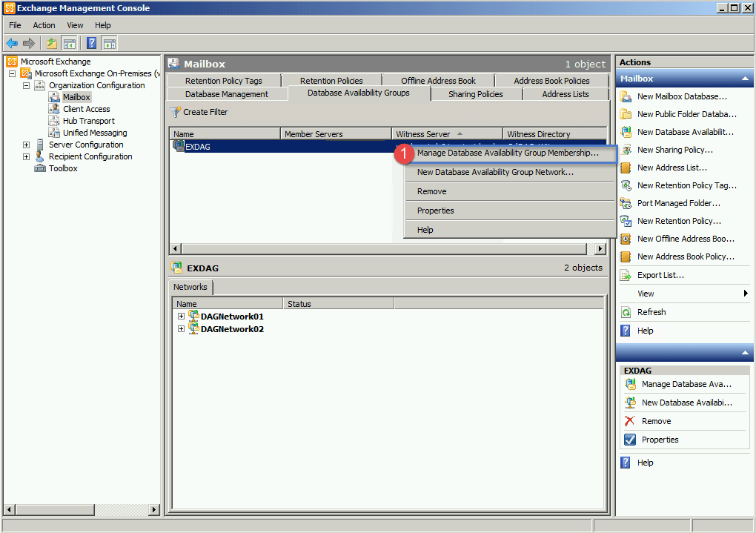Expand the DAGNetwork02 row
This screenshot has width=756, height=533.
point(182,329)
